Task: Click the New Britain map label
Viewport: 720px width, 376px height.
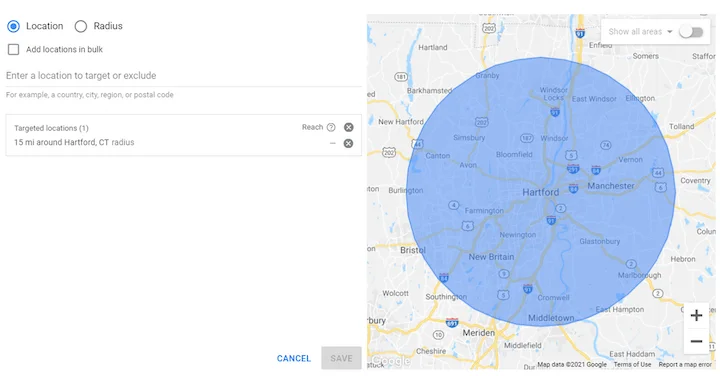Action: click(491, 257)
